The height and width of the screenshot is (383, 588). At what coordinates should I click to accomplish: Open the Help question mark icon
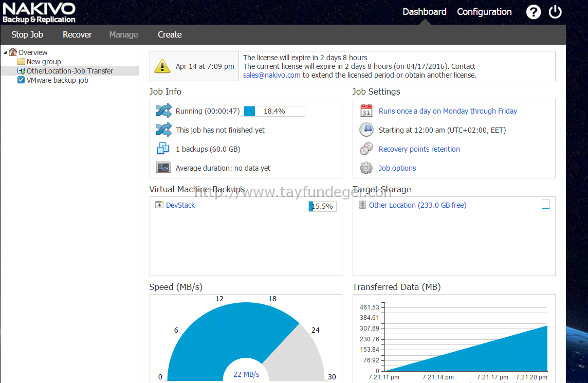coord(533,12)
